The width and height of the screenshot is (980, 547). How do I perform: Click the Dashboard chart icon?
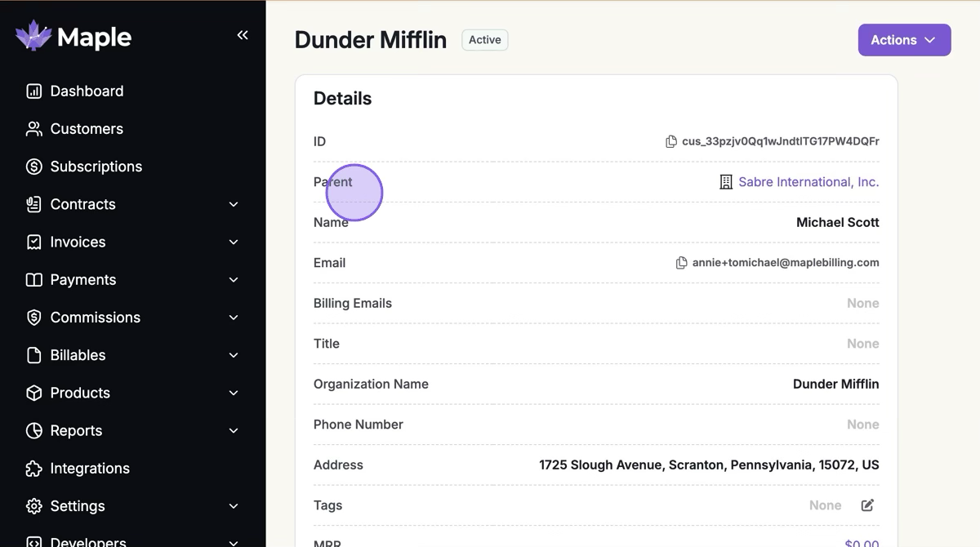[33, 91]
